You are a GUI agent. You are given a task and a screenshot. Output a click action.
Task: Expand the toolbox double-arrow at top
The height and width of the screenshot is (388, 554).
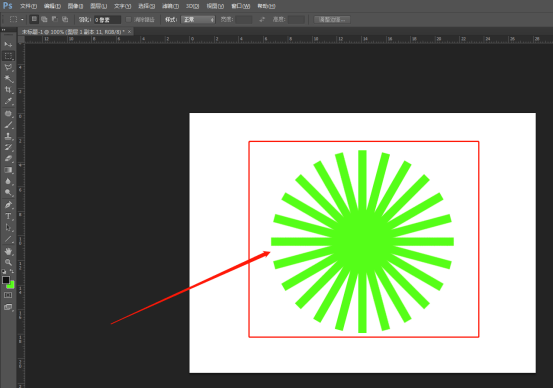coord(4,30)
